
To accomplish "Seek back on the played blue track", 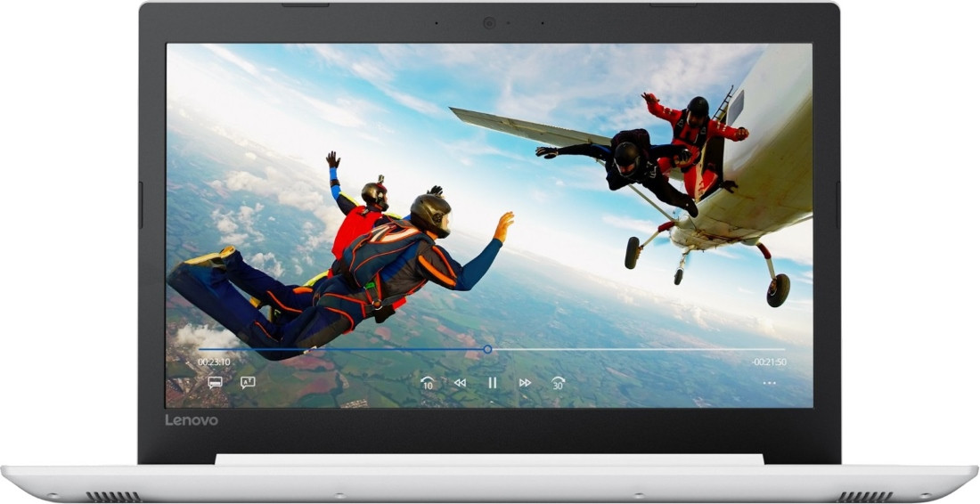I will (339, 349).
